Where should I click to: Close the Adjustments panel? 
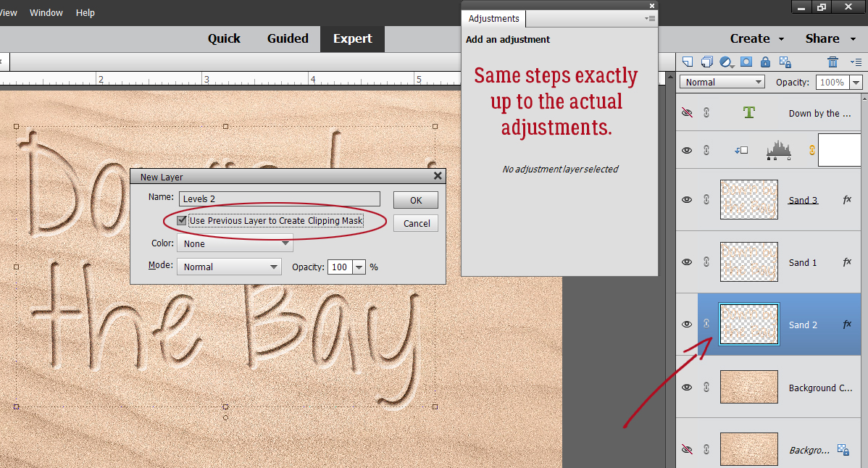[x=652, y=6]
